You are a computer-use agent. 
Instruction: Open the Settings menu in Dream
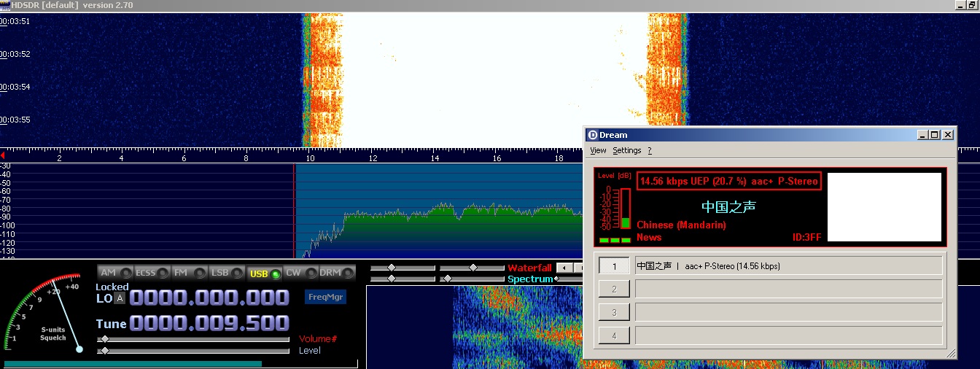click(x=626, y=150)
